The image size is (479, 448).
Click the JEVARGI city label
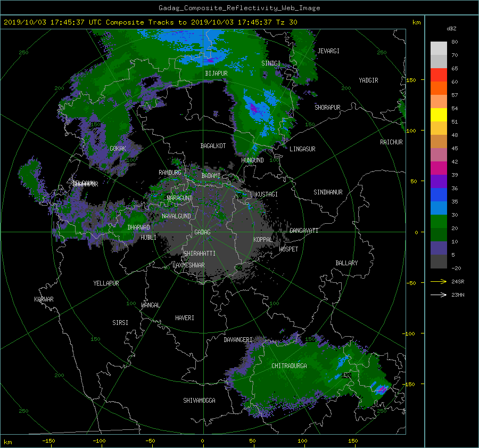[328, 51]
